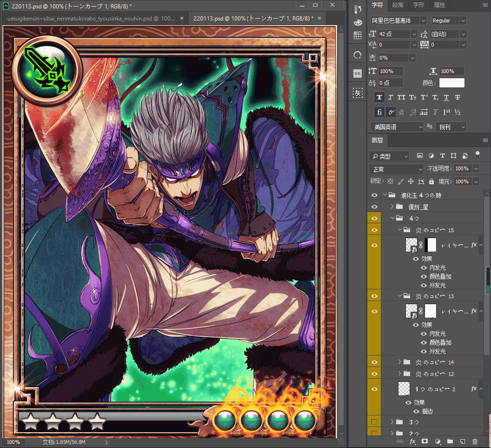Viewport: 491px width, 448px height.
Task: Create a new group via folder icon
Action: click(x=450, y=441)
